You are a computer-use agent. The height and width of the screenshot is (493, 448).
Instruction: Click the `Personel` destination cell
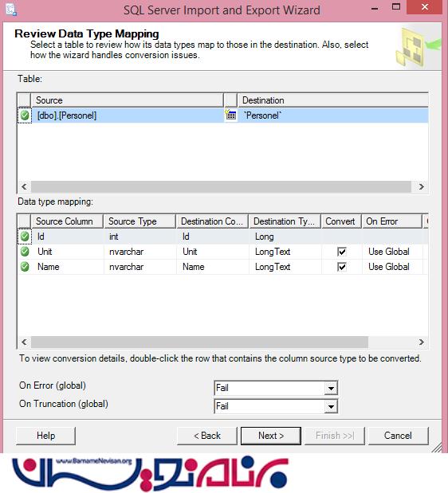coord(333,115)
